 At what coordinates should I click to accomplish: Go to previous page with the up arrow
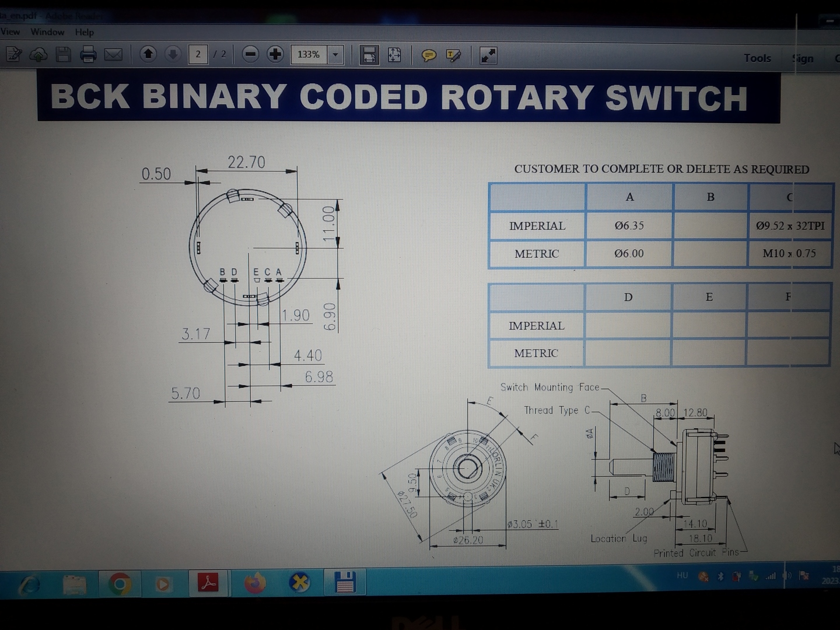148,54
